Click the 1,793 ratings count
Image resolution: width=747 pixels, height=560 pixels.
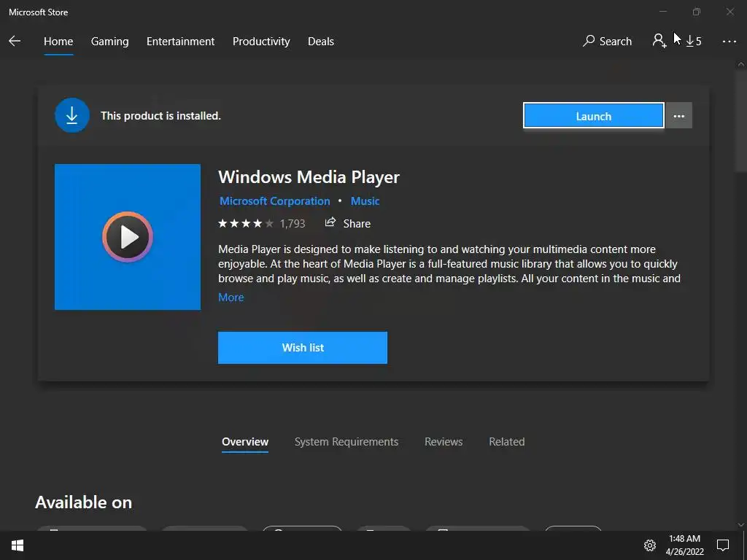(293, 223)
